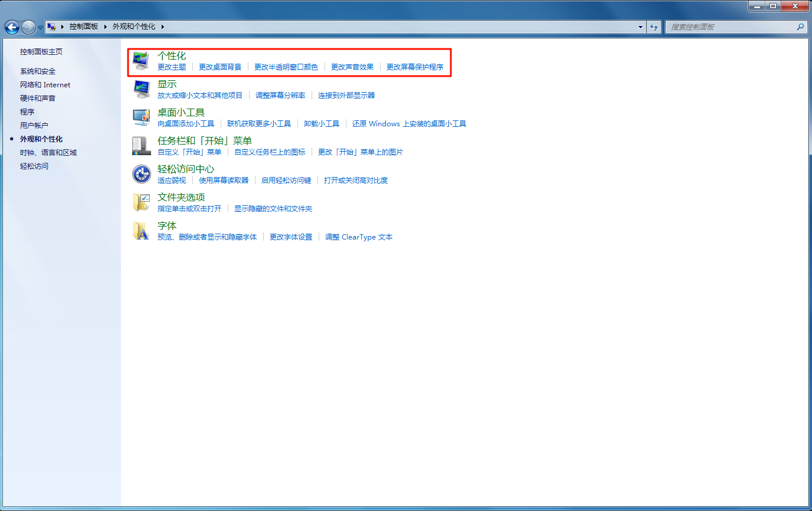Click the refresh button beside address bar
812x511 pixels.
point(654,27)
